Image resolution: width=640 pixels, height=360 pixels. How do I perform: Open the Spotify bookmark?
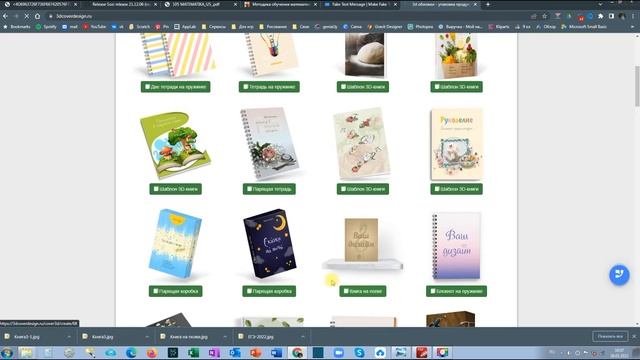(x=46, y=27)
